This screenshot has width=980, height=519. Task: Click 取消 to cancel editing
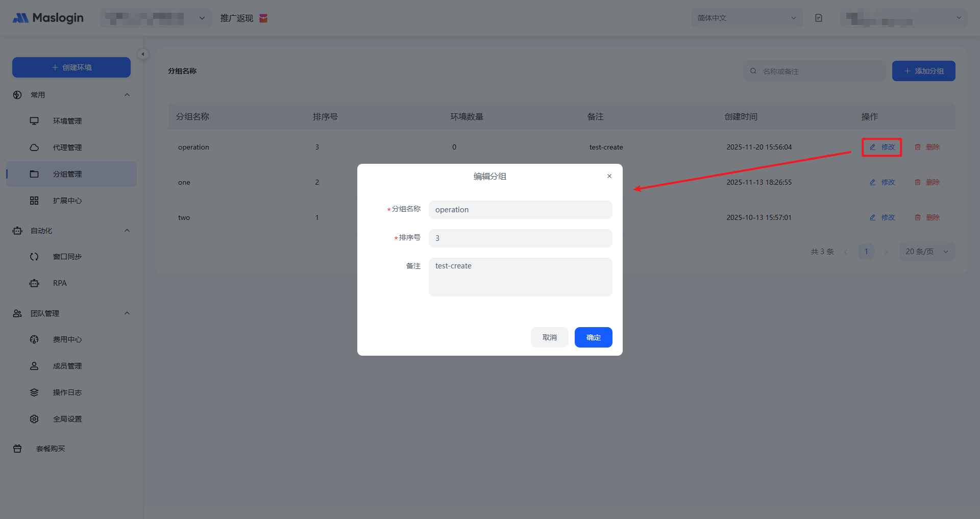click(549, 337)
